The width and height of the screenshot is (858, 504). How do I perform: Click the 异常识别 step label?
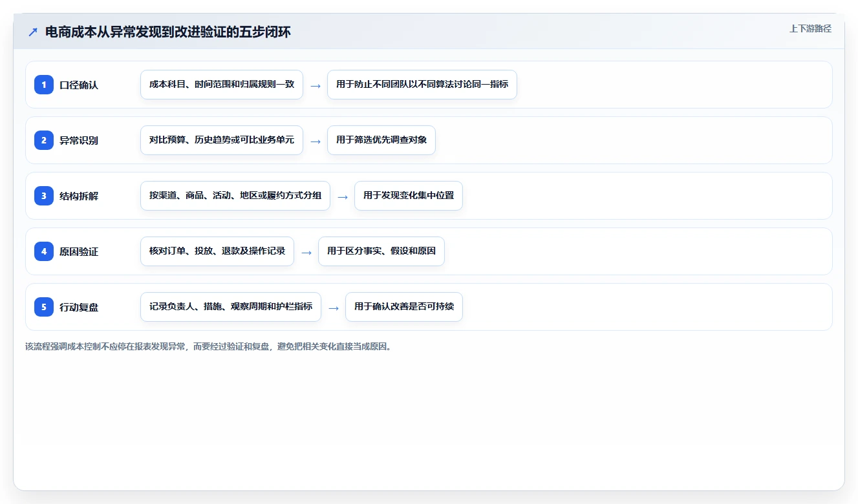coord(79,140)
